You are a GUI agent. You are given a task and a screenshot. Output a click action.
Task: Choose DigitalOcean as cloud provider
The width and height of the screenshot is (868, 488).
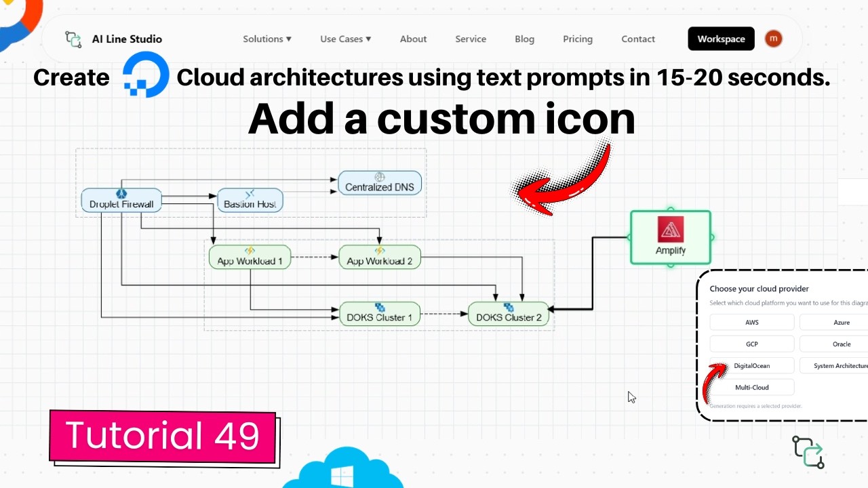click(752, 365)
